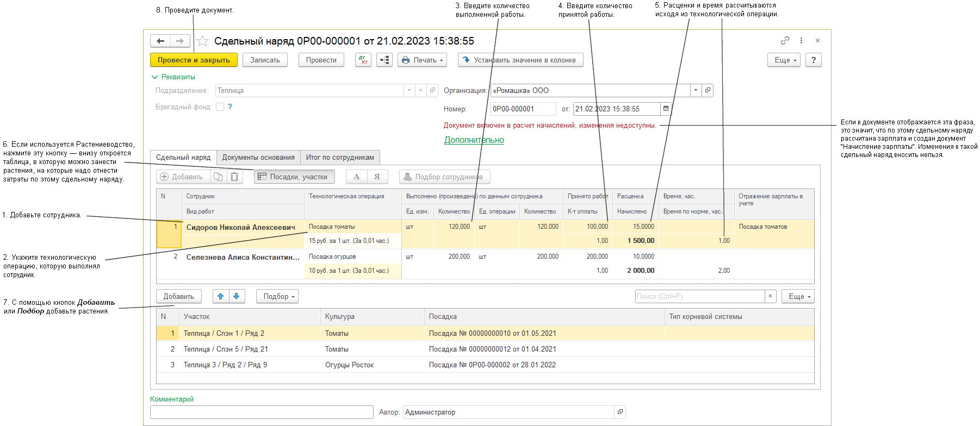Screen dimensions: 980x426
Task: Open the Печать dropdown menu
Action: click(x=422, y=60)
